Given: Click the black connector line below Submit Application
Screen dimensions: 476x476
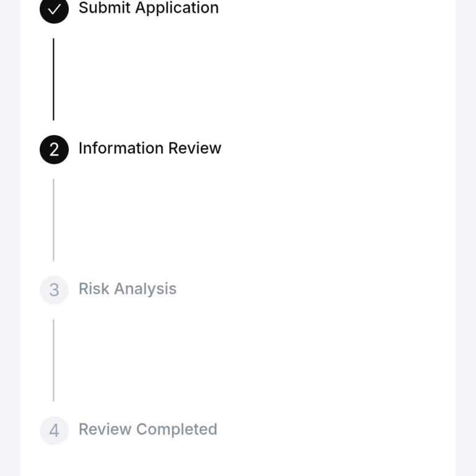Looking at the screenshot, I should point(53,79).
